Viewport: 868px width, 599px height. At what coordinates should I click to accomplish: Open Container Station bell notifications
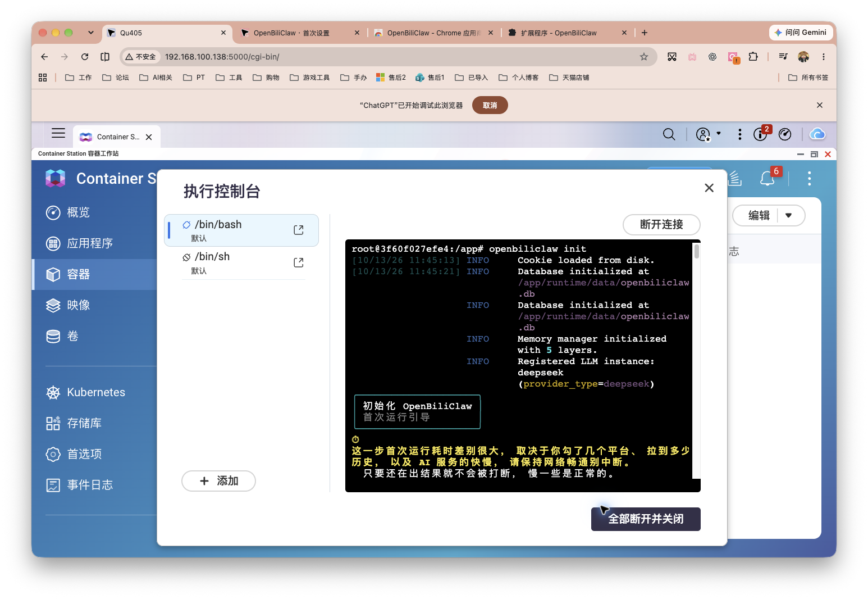[768, 179]
